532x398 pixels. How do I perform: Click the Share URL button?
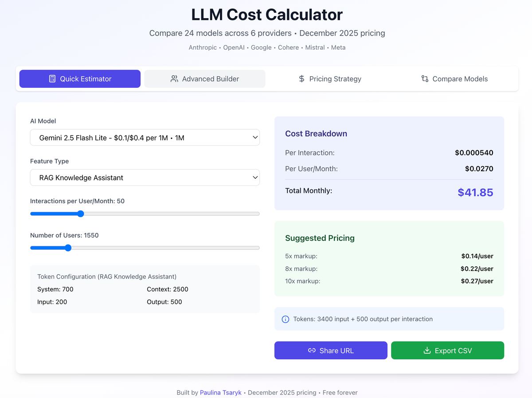331,350
